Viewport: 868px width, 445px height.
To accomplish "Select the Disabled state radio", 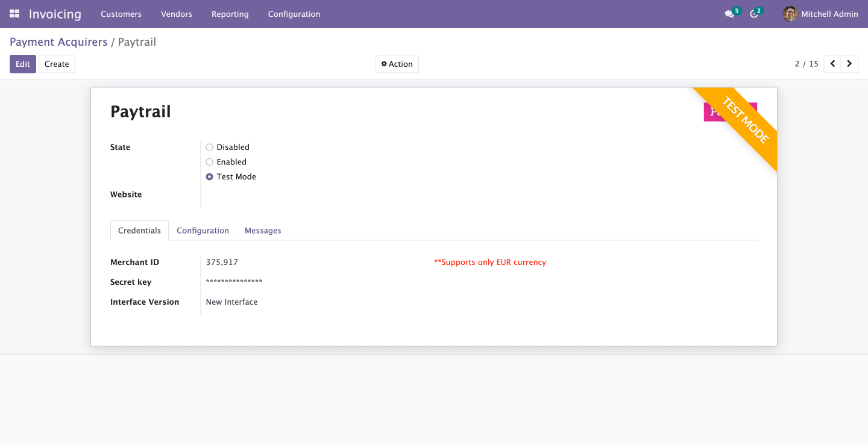I will (209, 147).
